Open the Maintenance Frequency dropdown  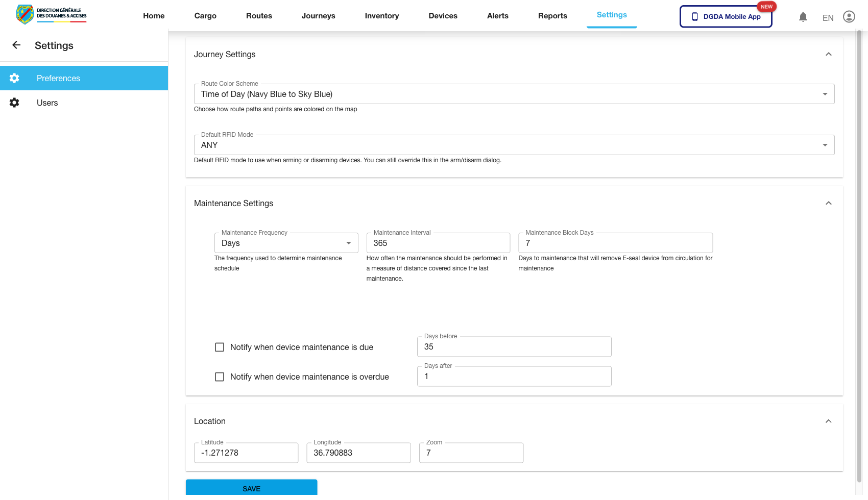(x=349, y=243)
